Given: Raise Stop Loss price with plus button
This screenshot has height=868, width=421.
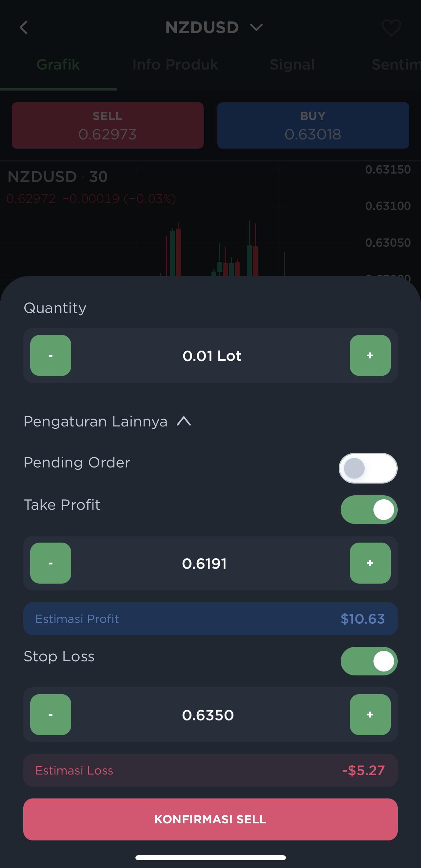Looking at the screenshot, I should tap(370, 714).
